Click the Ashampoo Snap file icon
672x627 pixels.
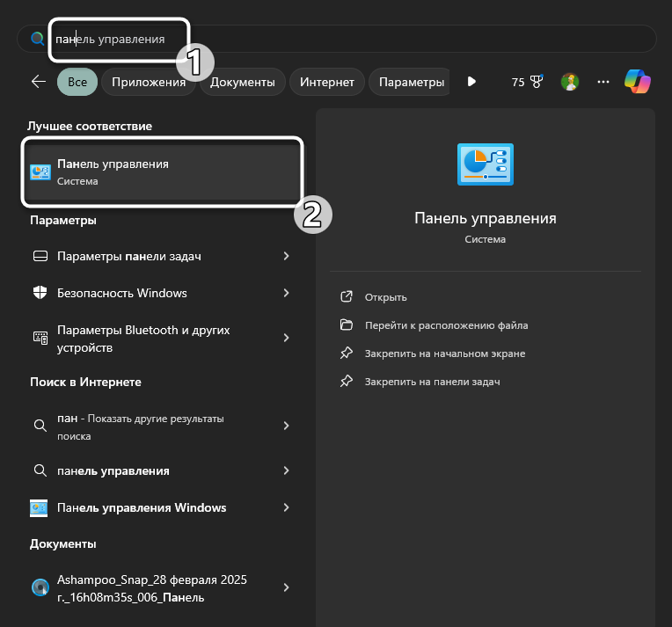[40, 587]
